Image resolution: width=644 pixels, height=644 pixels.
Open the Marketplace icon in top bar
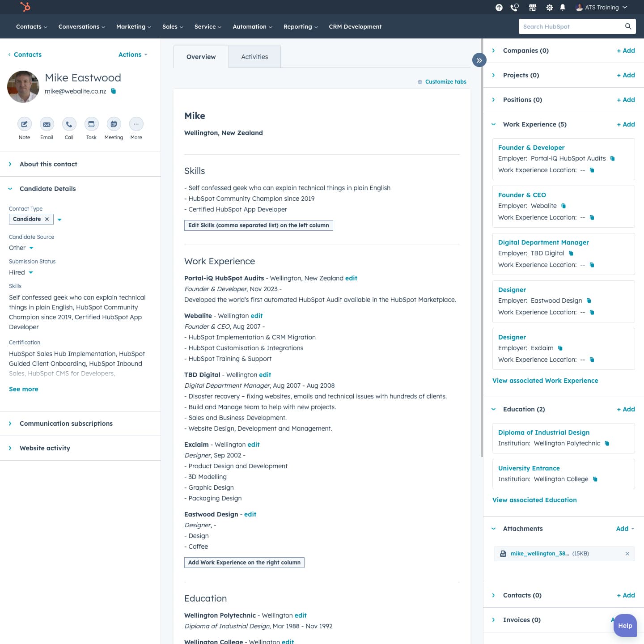[x=532, y=8]
